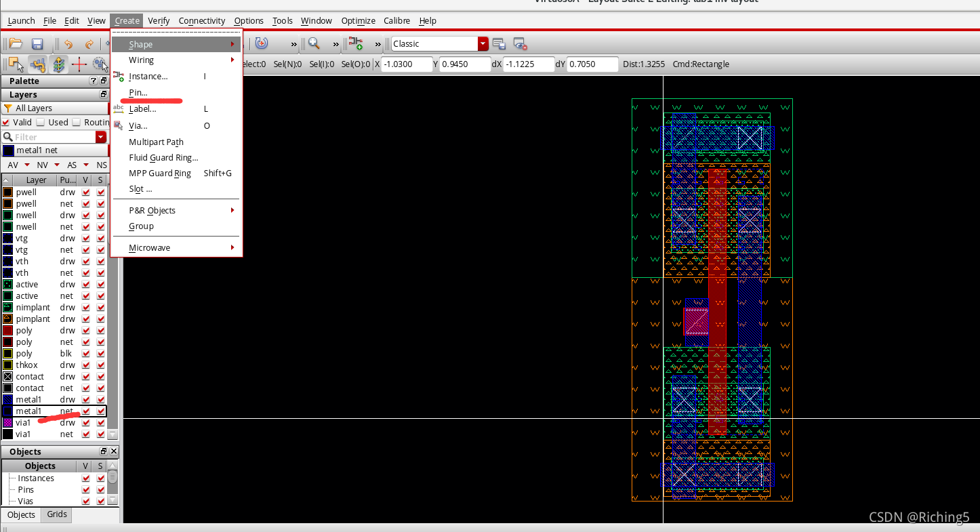Screen dimensions: 980x532
Task: Open the layer Filter dropdown arrow
Action: [101, 137]
